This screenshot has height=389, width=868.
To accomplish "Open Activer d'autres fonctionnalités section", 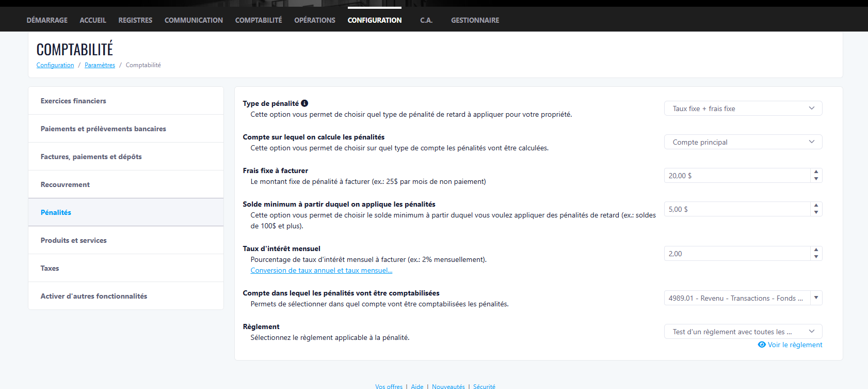I will point(126,296).
